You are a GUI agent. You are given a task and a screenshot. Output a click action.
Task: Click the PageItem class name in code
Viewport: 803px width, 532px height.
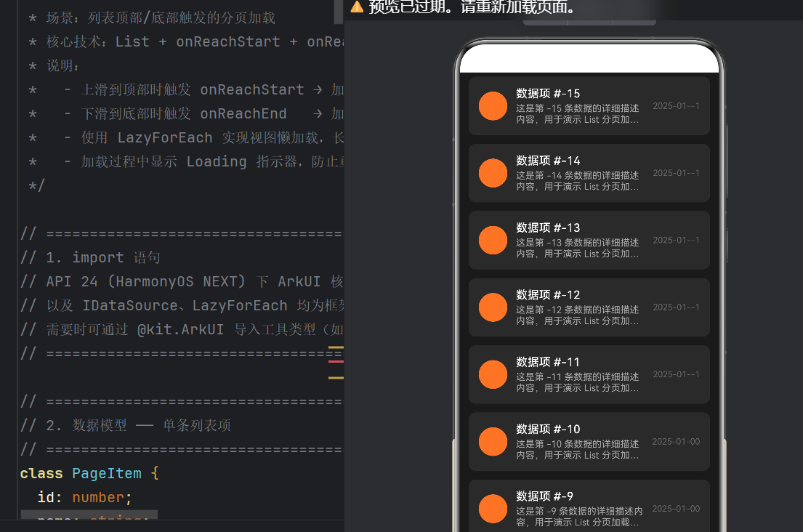click(107, 473)
